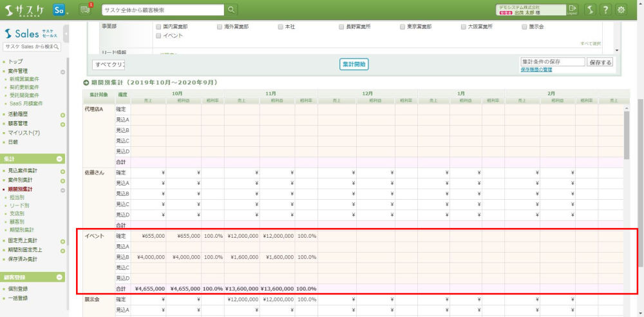Viewport: 644px width, 317px height.
Task: Open the help question mark icon
Action: 606,10
